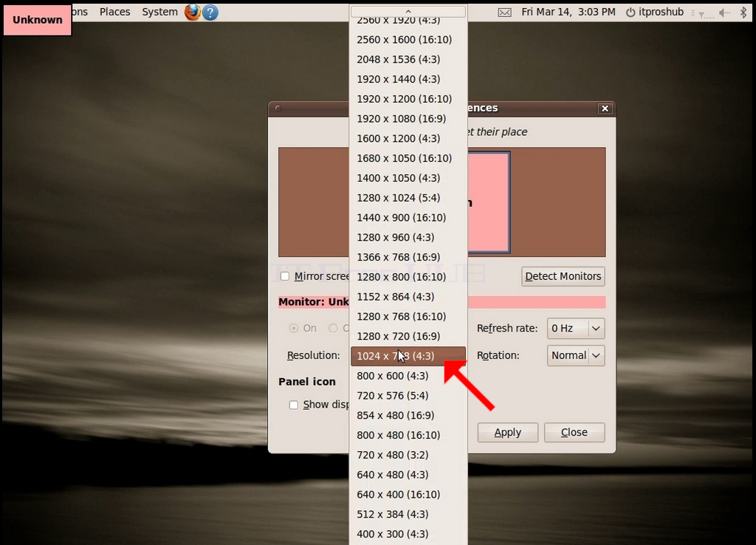
Task: Open the Places menu
Action: (x=114, y=12)
